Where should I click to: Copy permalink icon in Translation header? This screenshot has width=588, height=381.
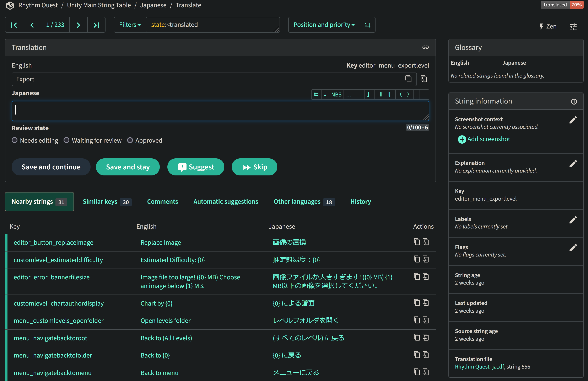click(x=425, y=47)
